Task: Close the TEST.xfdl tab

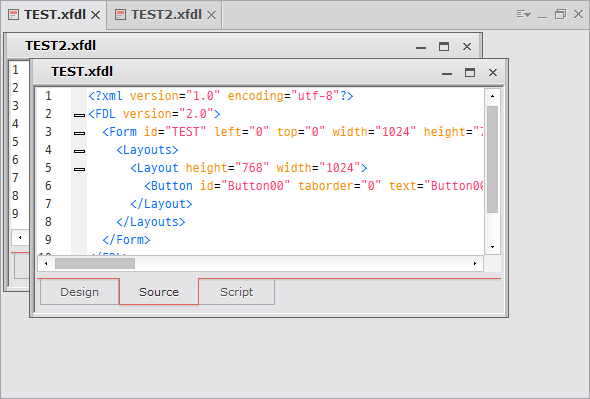Action: (96, 15)
